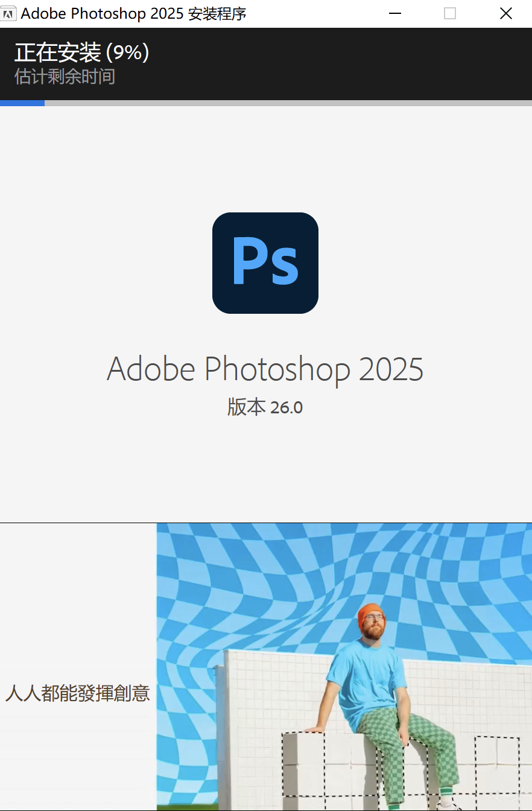Click the window title text 安装程序
Screen dimensions: 532x811
point(217,13)
